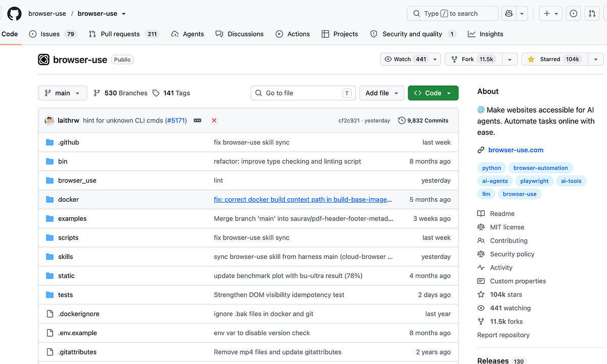Expand the star lists dropdown arrow
The image size is (607, 364).
[x=596, y=59]
